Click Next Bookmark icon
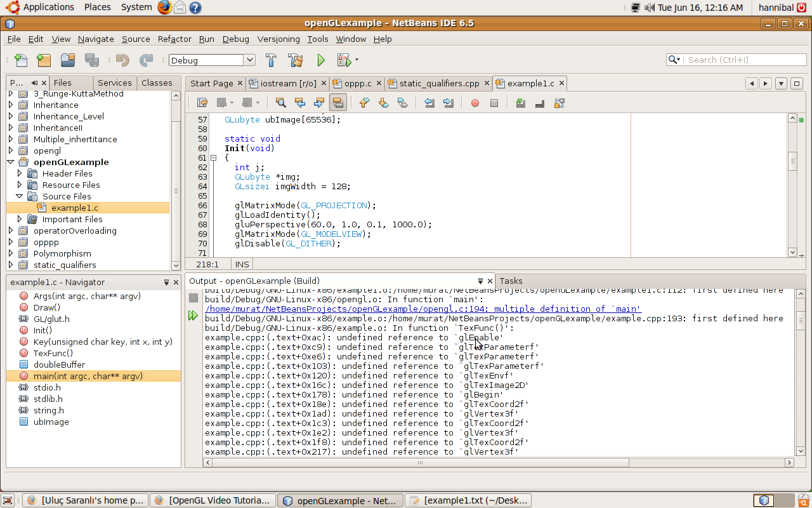This screenshot has width=812, height=508. (x=383, y=102)
